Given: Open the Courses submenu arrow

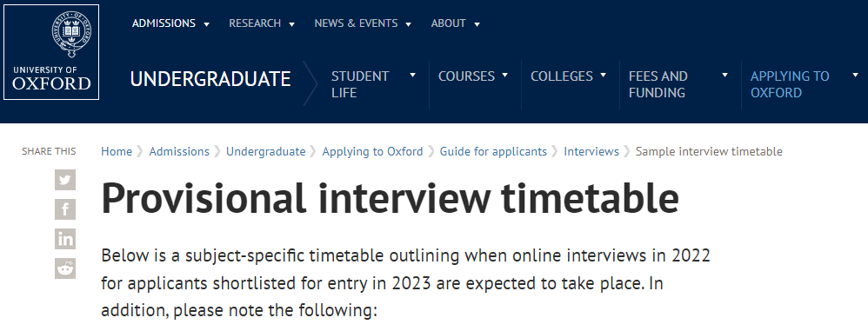Looking at the screenshot, I should (x=504, y=76).
